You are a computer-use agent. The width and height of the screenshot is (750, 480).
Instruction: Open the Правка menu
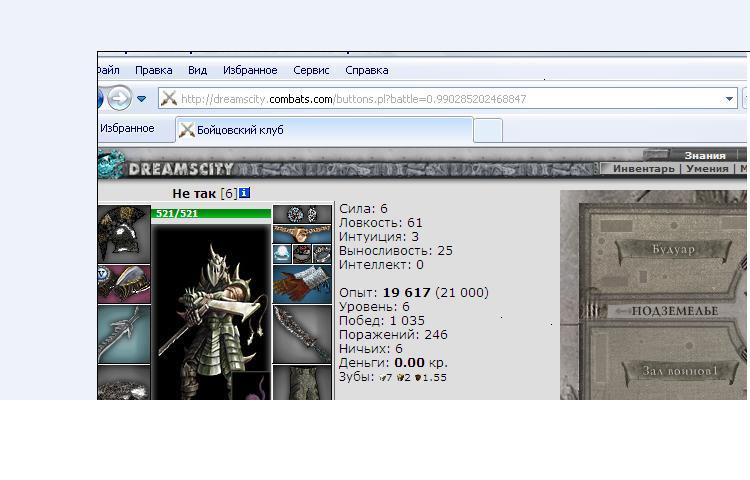154,70
